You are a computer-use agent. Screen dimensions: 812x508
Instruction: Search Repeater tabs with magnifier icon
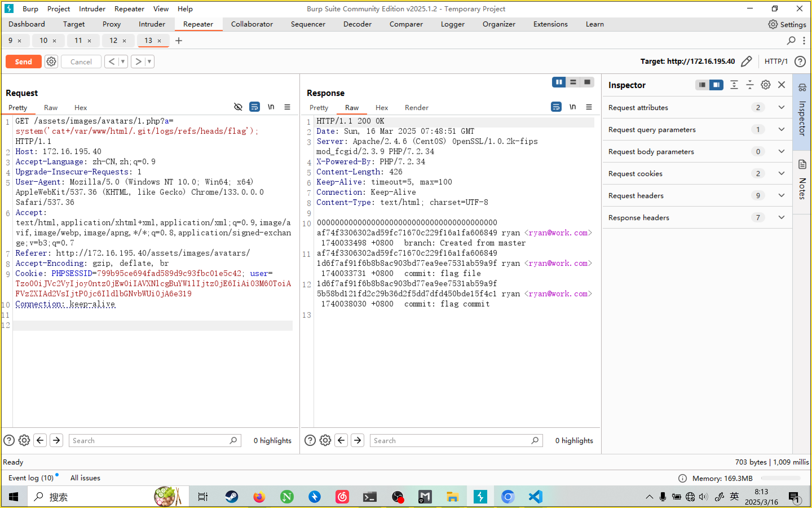click(791, 41)
